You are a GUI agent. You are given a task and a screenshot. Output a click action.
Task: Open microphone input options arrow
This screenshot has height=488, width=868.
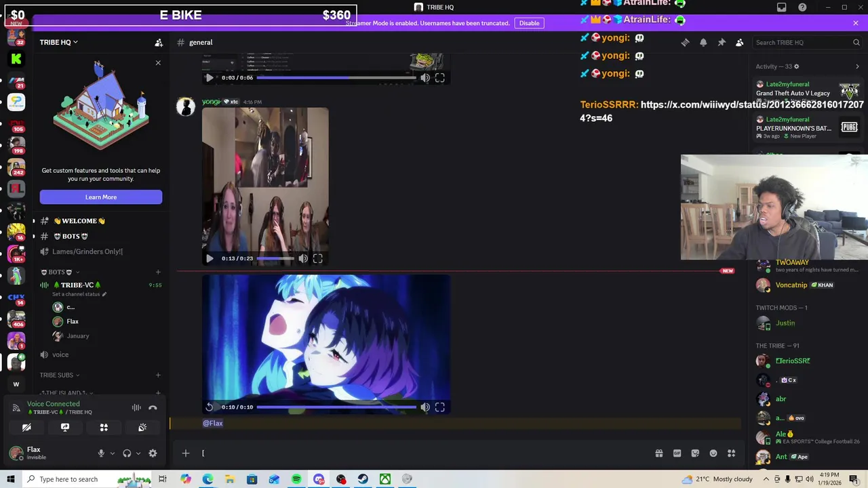[x=112, y=453]
